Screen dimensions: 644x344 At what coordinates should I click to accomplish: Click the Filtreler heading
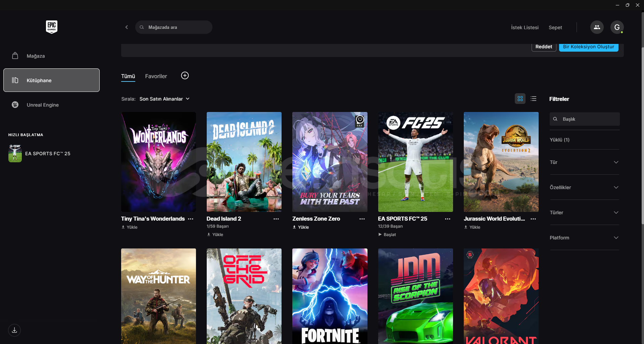click(x=559, y=99)
